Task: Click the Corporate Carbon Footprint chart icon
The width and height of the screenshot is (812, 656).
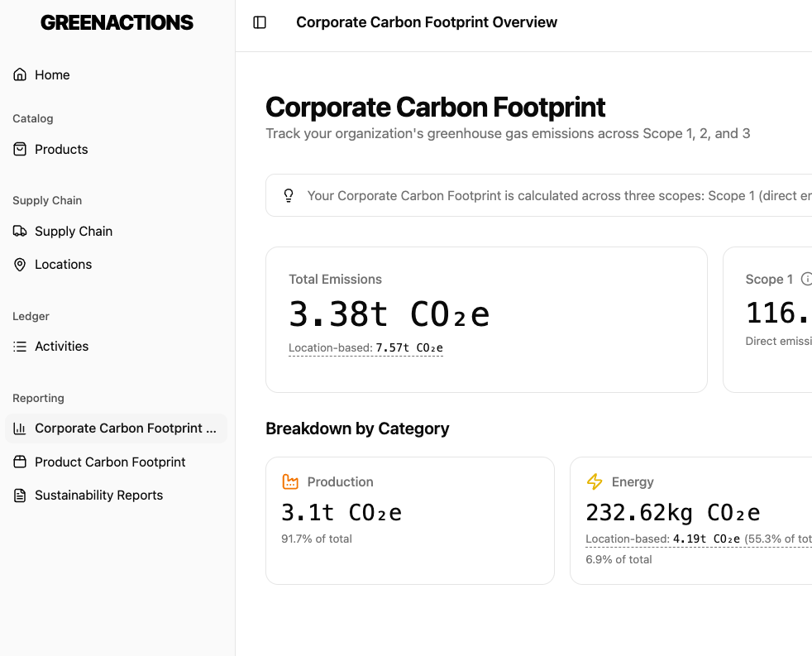Action: click(19, 429)
